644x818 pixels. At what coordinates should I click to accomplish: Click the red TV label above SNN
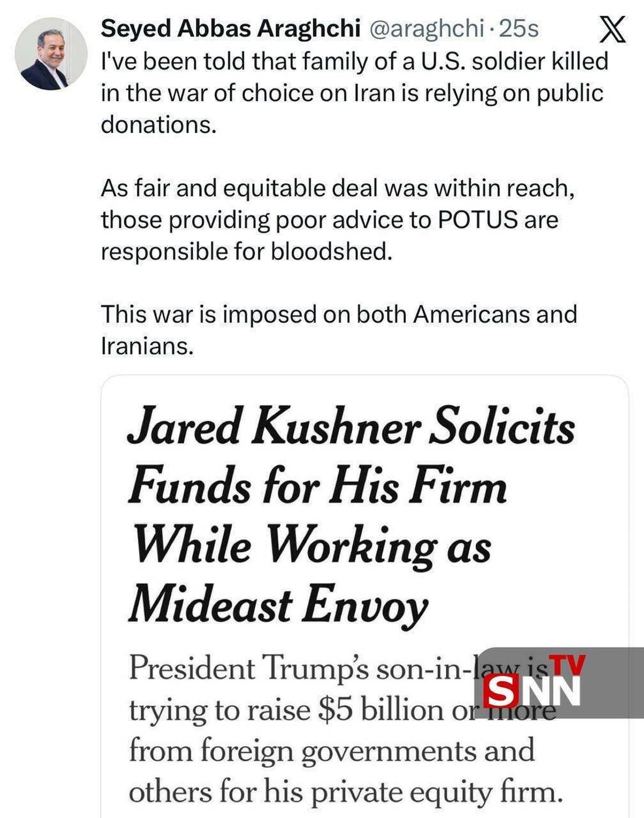(x=568, y=666)
